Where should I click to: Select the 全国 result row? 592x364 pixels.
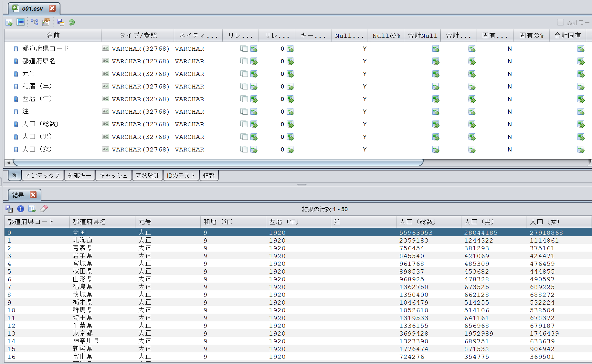tap(298, 233)
